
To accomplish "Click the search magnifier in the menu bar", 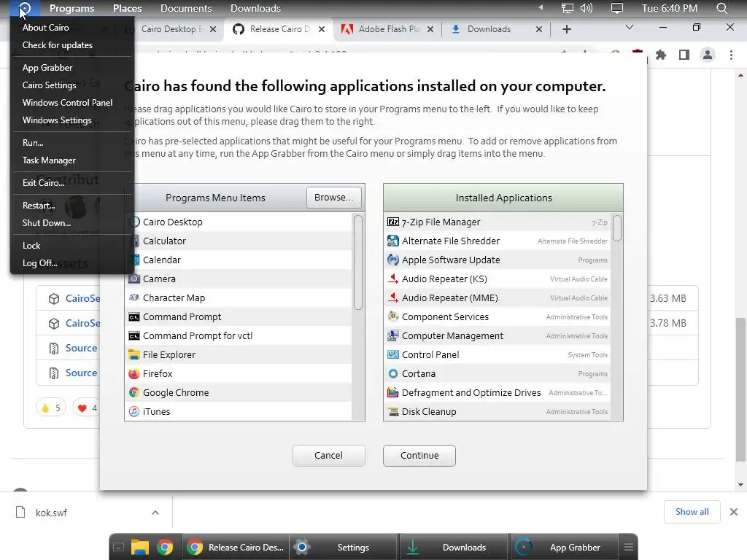I will pos(721,8).
